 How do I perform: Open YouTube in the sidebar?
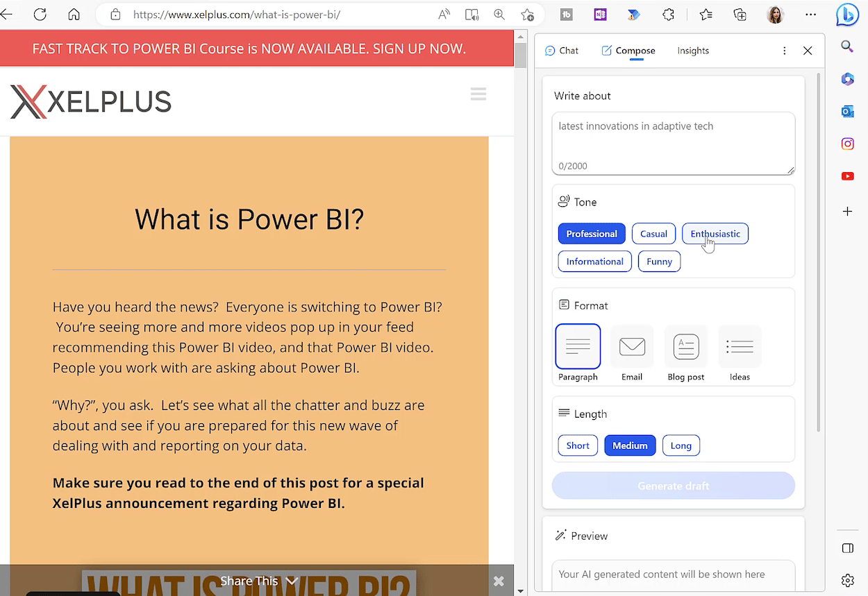coord(847,176)
